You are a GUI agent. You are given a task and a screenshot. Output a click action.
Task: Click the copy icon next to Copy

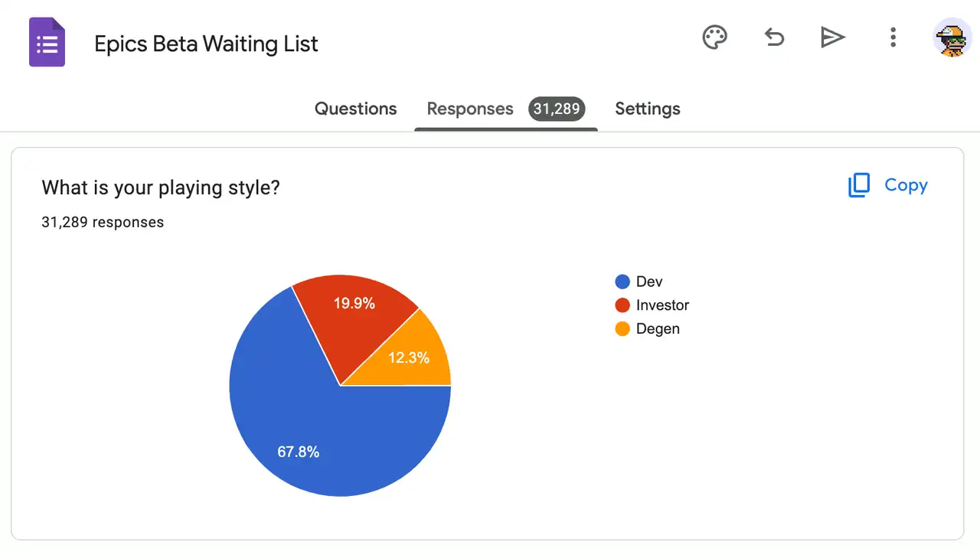(x=859, y=185)
